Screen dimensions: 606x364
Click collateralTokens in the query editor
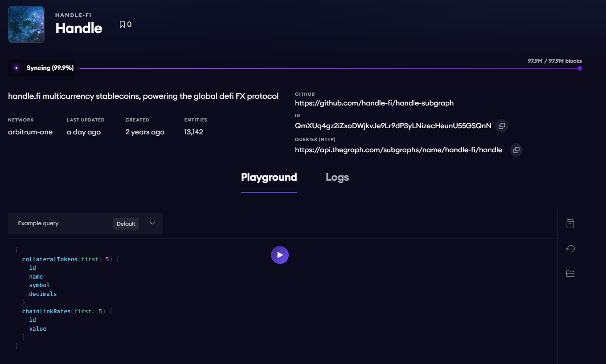click(x=50, y=259)
